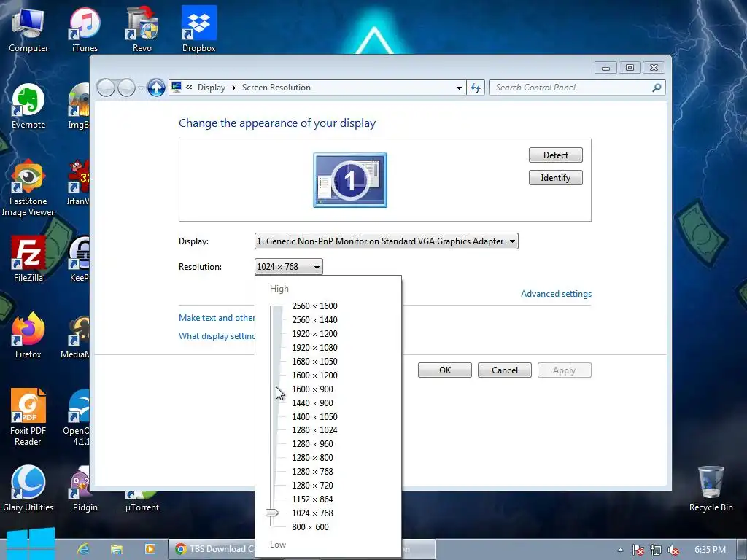Image resolution: width=747 pixels, height=560 pixels.
Task: Select the monitor 1 thumbnail
Action: pos(350,180)
